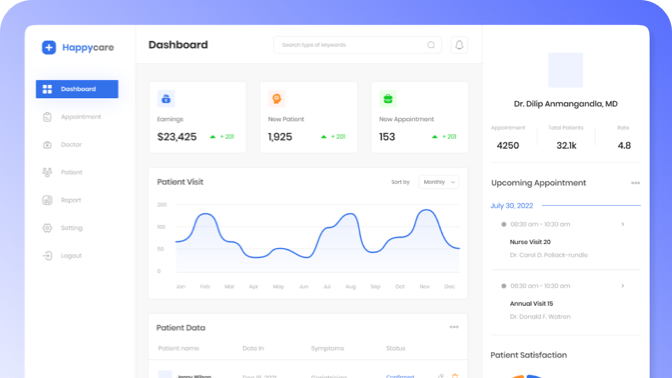Open the Patient Data three-dot menu
Screen dimensions: 672x378
click(454, 327)
